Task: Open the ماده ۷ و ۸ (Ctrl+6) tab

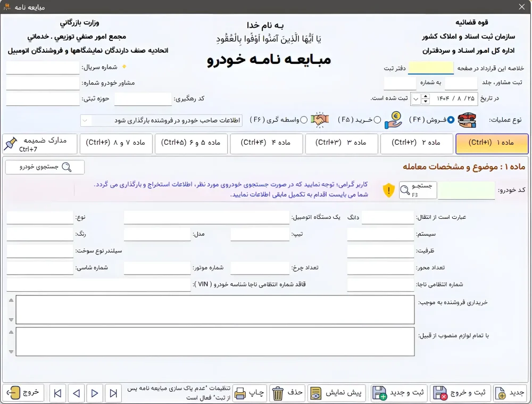Action: [115, 144]
